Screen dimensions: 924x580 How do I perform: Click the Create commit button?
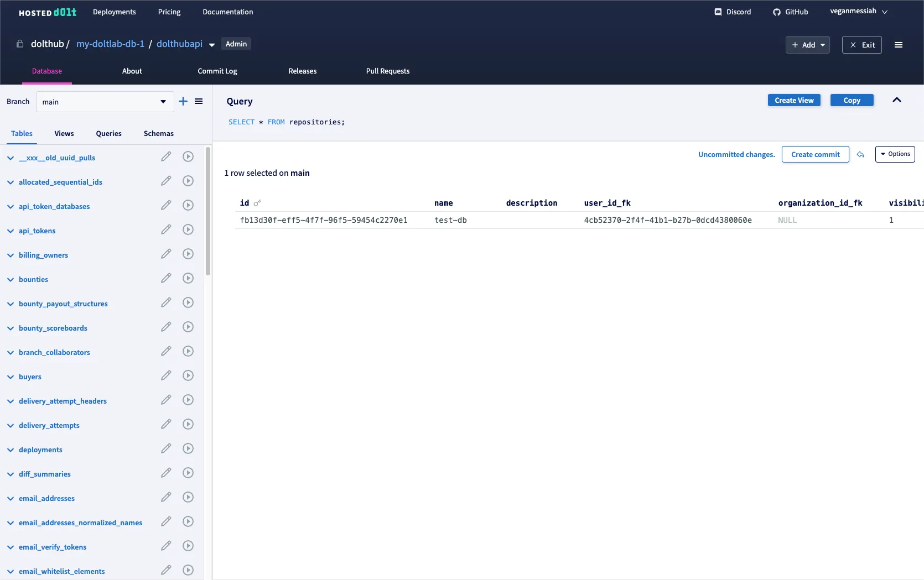(815, 155)
